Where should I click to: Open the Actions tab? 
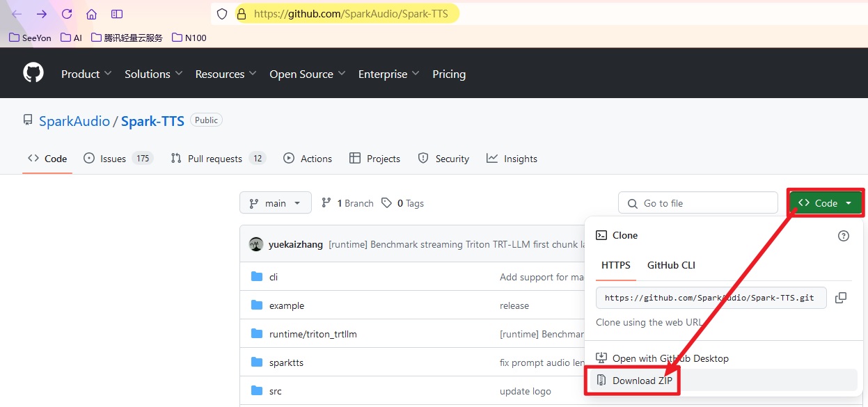(x=308, y=159)
